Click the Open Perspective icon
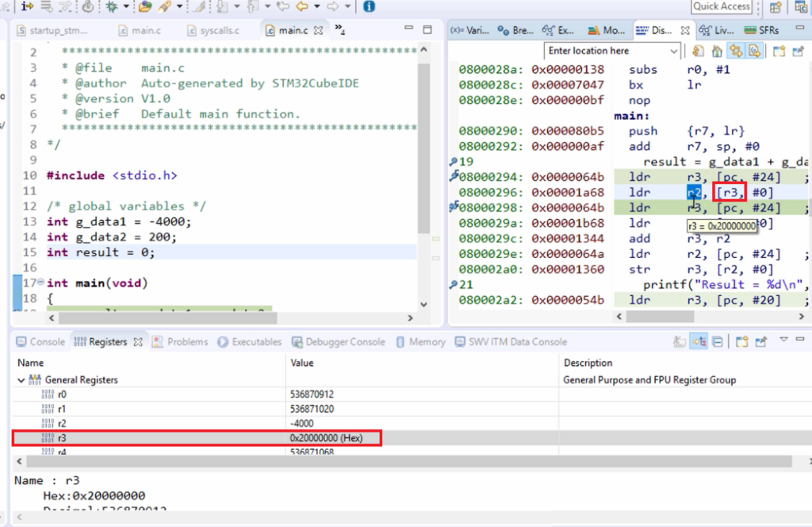Image resolution: width=812 pixels, height=527 pixels. coord(776,6)
